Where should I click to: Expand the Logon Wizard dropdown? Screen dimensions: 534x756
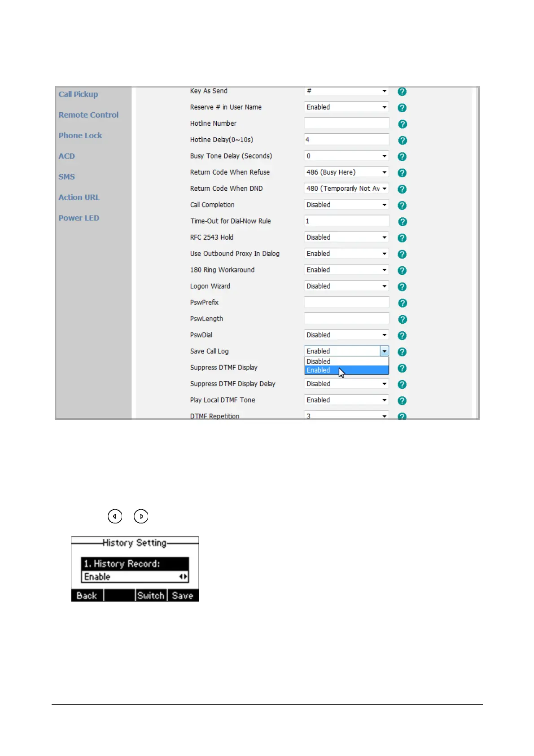pos(346,286)
